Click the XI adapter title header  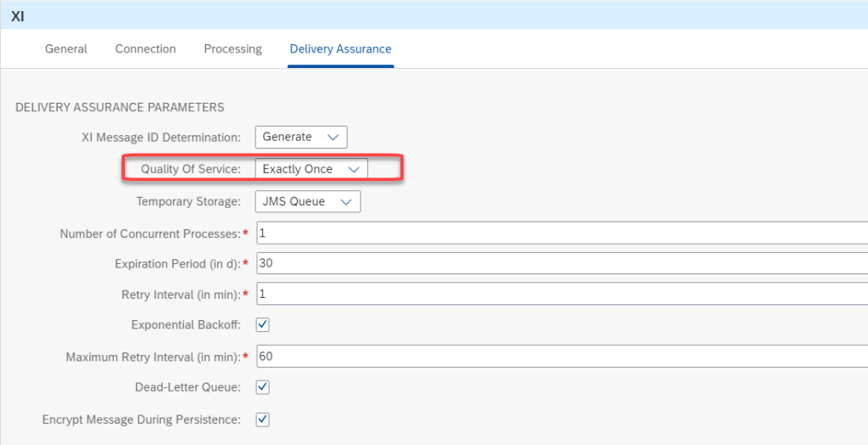[x=18, y=15]
